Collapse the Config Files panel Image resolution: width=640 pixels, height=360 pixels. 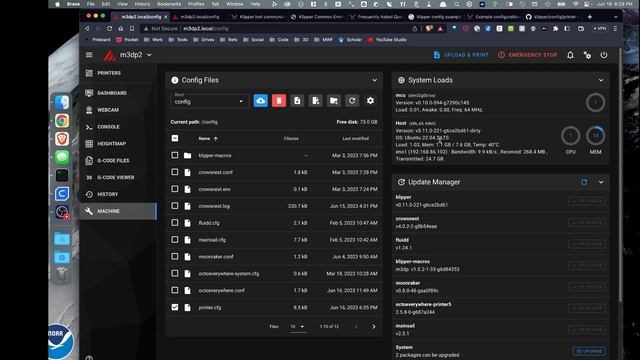(374, 80)
